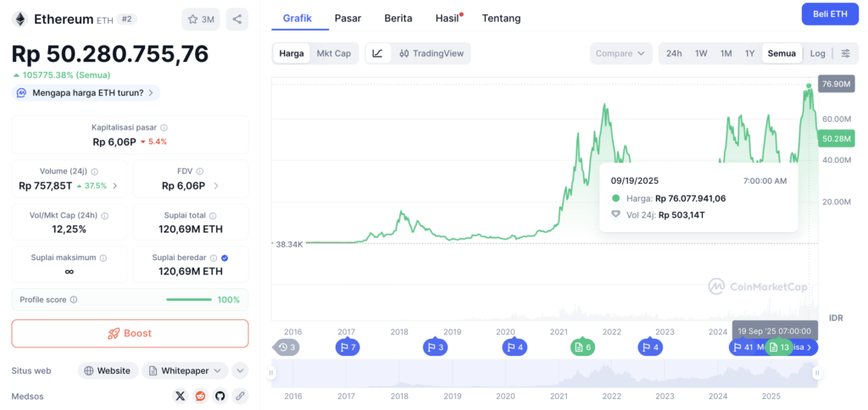Expand the Whitepaper dropdown
This screenshot has height=410, width=868.
coord(185,371)
